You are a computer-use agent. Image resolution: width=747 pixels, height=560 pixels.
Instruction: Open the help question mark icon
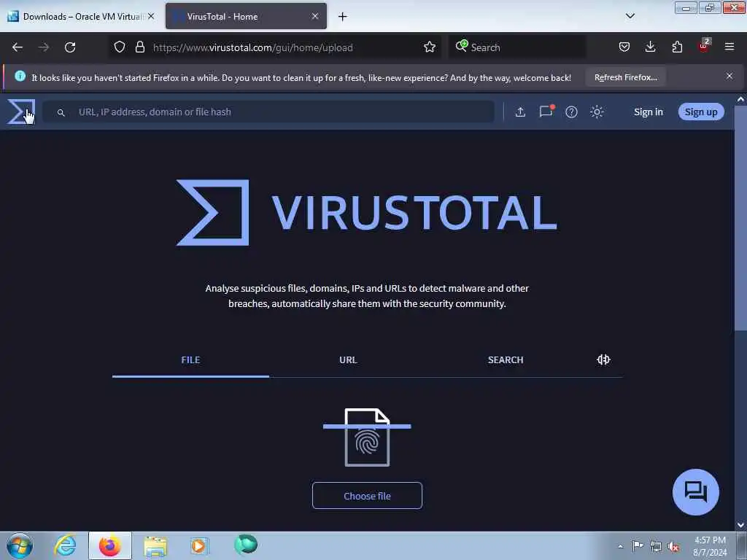coord(571,112)
